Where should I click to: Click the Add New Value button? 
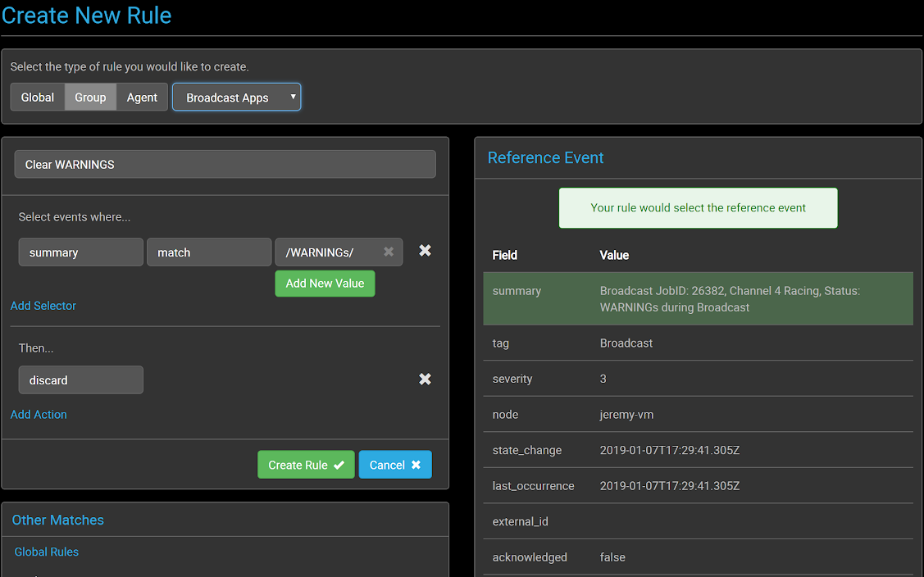pos(325,284)
